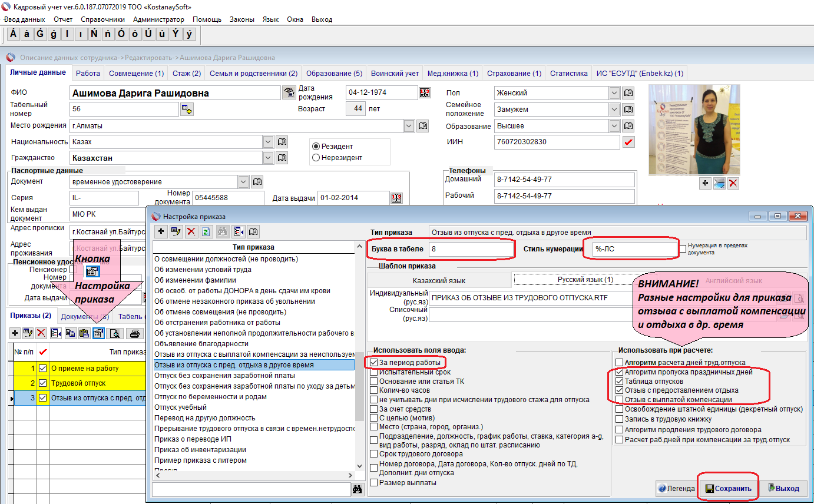Switch to Стаж (2) tab
Screen dimensions: 814x504
[187, 74]
